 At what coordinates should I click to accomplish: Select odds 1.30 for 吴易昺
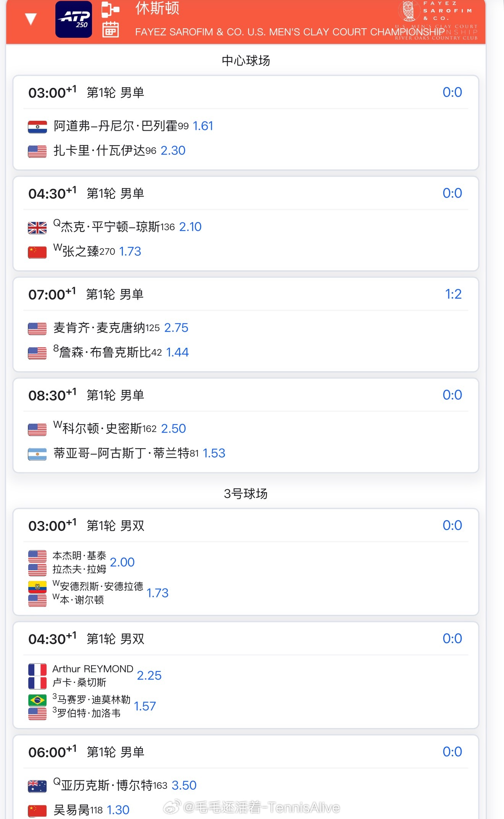[x=118, y=810]
